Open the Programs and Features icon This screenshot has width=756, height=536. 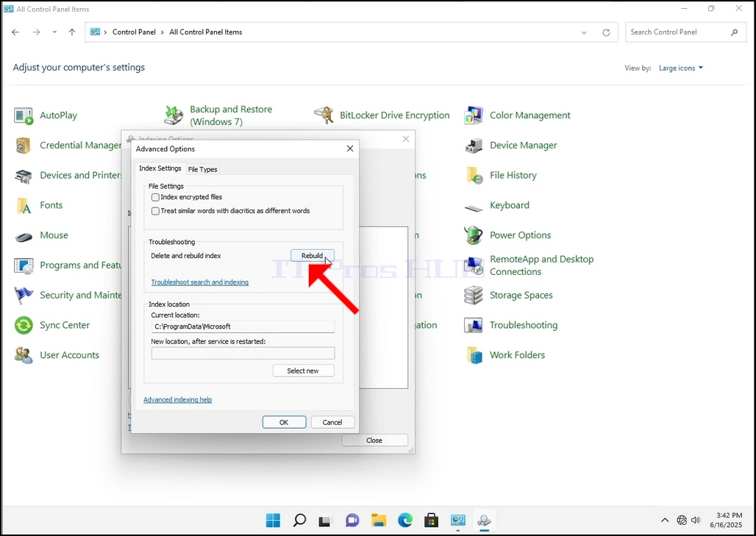click(x=24, y=265)
